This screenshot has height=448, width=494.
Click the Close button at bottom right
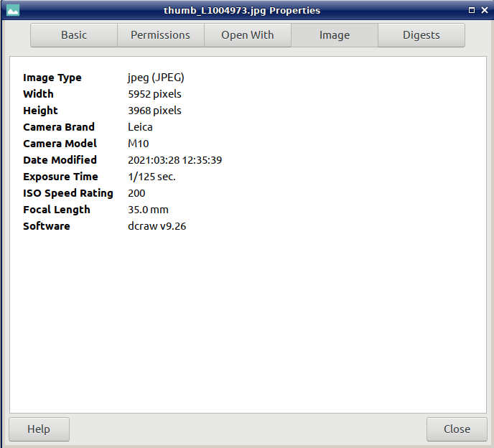[x=456, y=429]
